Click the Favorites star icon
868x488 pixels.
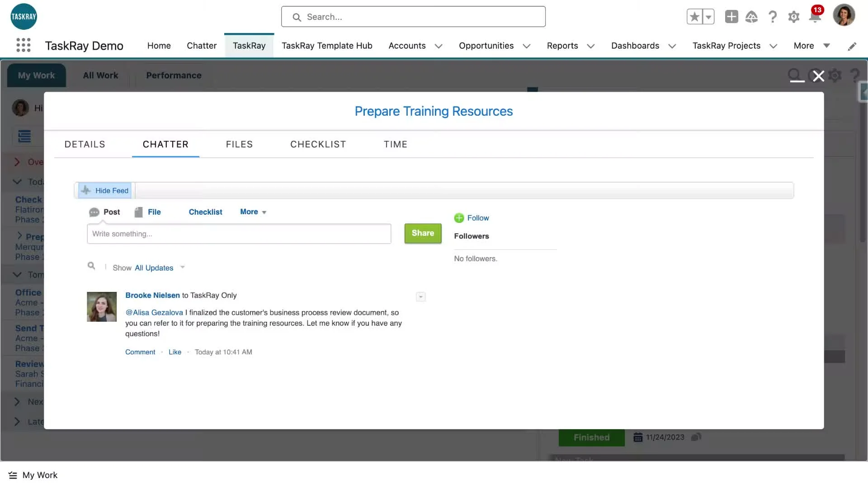tap(694, 17)
